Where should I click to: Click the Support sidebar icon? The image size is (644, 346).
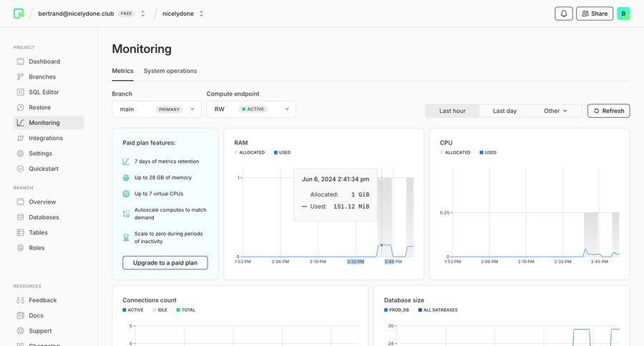click(21, 331)
